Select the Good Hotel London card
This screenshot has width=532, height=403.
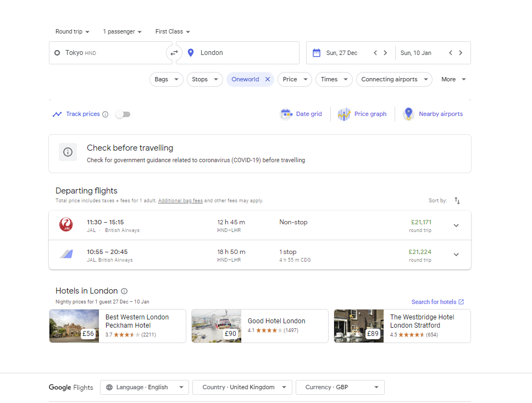coord(260,326)
